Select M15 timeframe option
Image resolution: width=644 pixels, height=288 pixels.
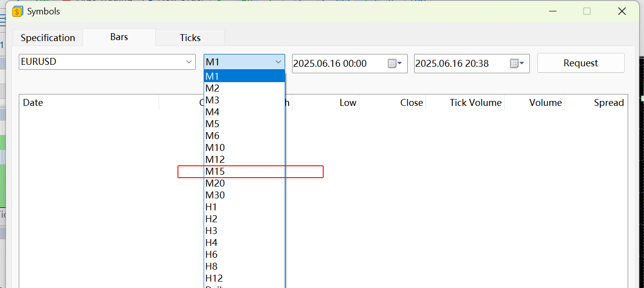tap(245, 171)
